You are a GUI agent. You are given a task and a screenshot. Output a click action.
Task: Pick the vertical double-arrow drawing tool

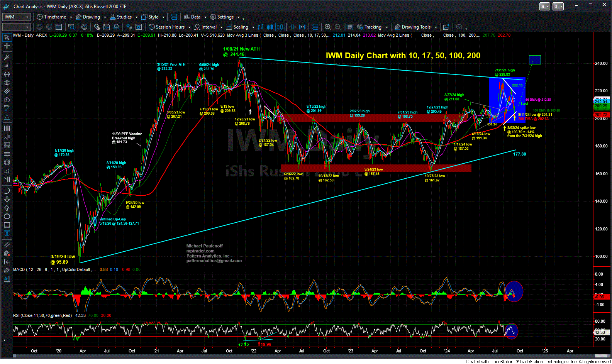(x=7, y=83)
